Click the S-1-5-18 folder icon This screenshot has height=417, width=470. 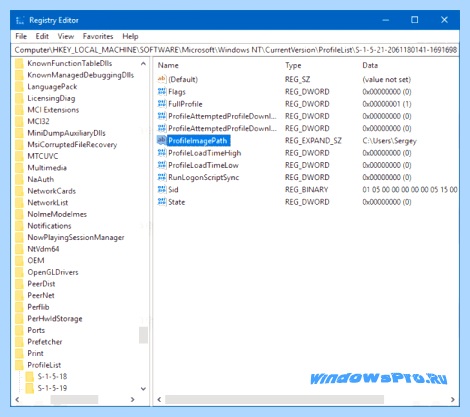[x=30, y=377]
